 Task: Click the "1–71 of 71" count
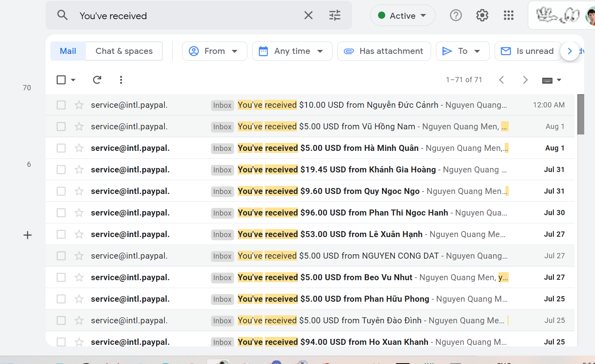tap(464, 80)
